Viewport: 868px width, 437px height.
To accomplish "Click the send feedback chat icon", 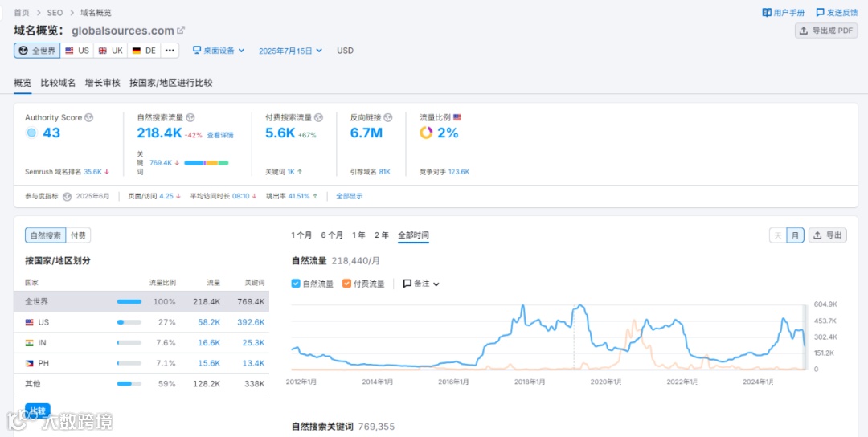I will point(821,12).
